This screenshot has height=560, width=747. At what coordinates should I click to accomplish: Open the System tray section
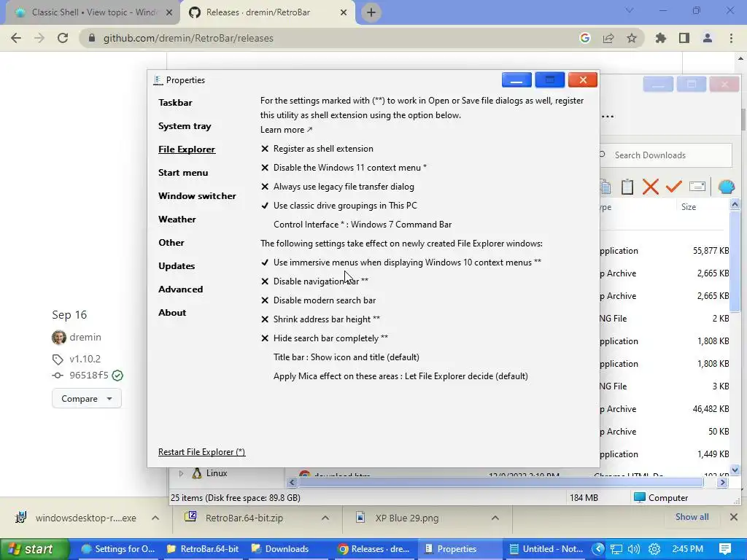(x=185, y=126)
